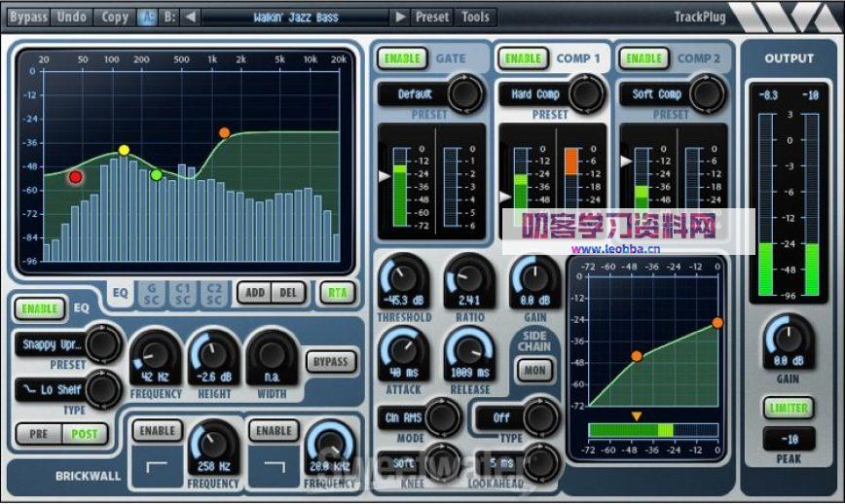
Task: Toggle the RTA analyzer button
Action: pyautogui.click(x=338, y=293)
